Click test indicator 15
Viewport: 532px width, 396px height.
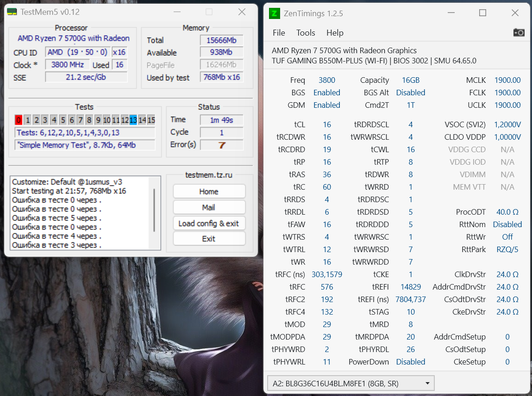point(151,120)
